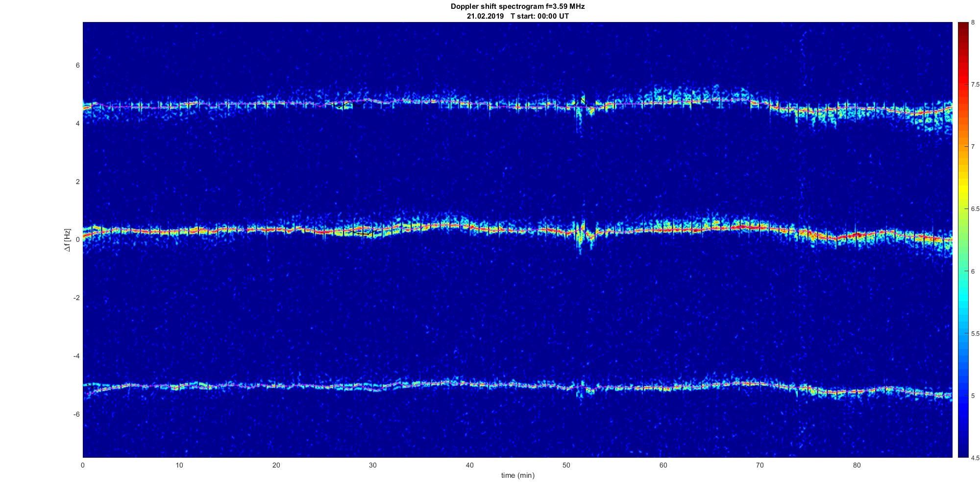Click the x-axis tick label '40'
980x491 pixels.
tap(469, 465)
